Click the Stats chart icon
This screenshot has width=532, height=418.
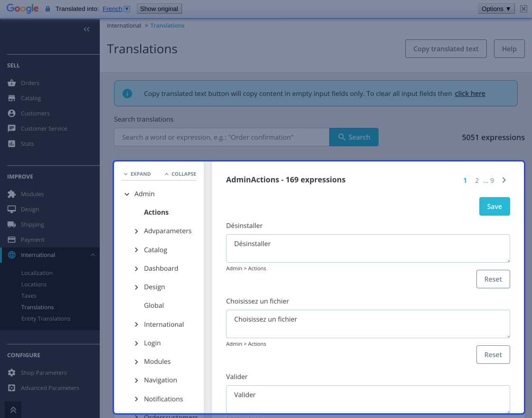click(x=11, y=144)
